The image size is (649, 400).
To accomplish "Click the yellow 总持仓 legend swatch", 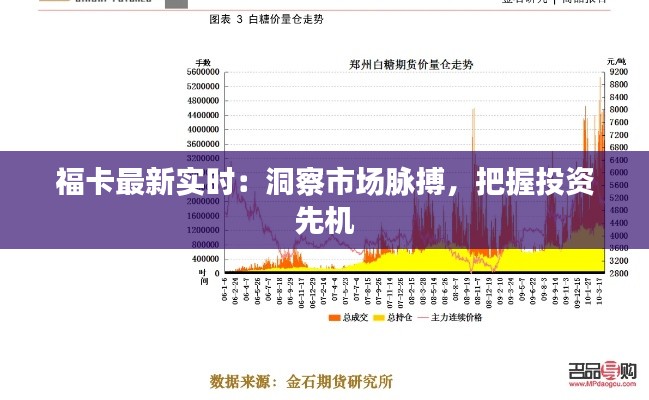I will tap(379, 318).
